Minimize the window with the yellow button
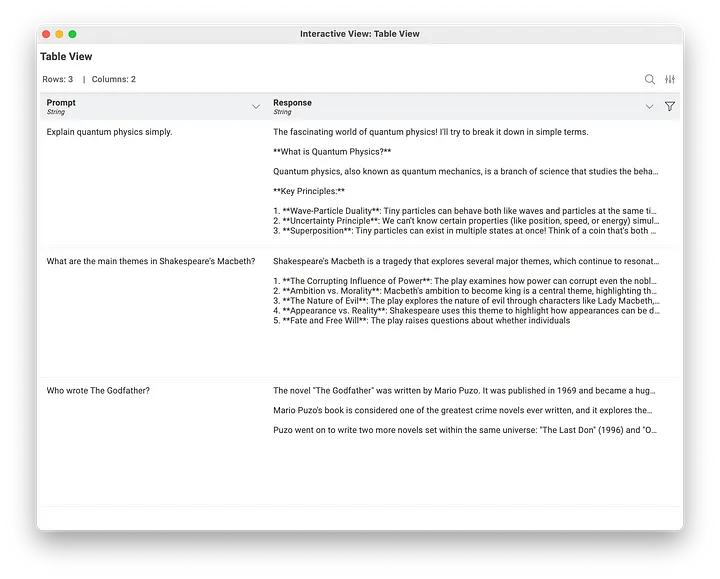Screen dimensions: 720x579 (59, 34)
